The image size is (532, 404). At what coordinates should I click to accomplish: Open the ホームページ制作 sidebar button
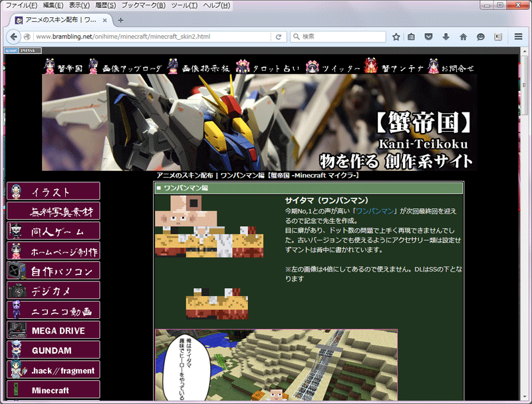coord(54,251)
